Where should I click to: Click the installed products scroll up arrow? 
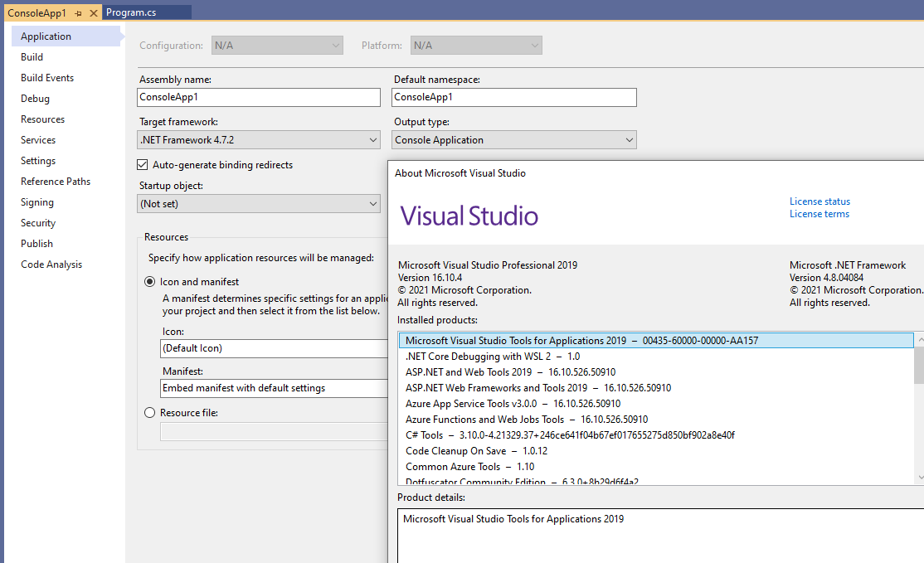[x=920, y=339]
